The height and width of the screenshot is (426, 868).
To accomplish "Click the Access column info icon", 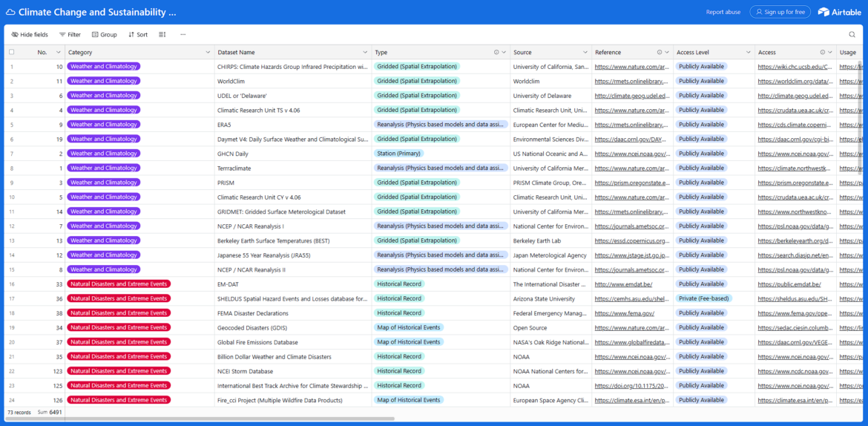I will click(x=823, y=52).
